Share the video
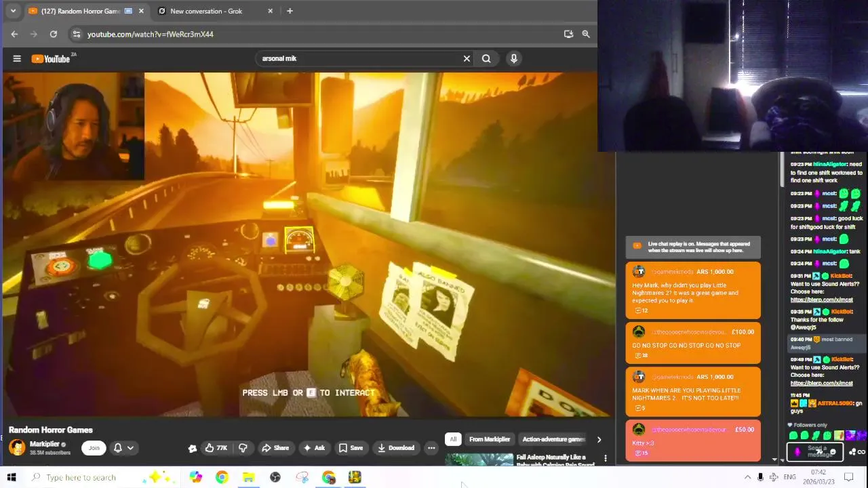 [x=275, y=448]
